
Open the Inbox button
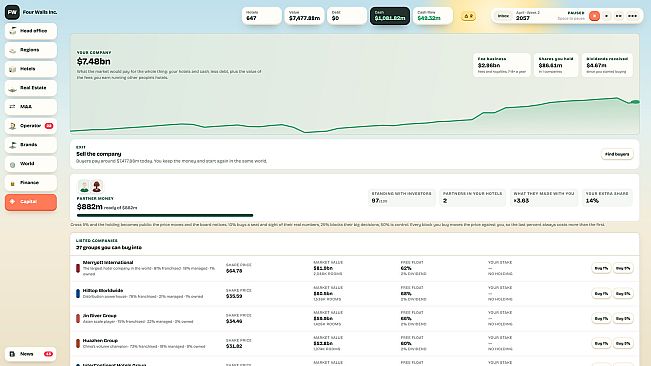[x=503, y=16]
